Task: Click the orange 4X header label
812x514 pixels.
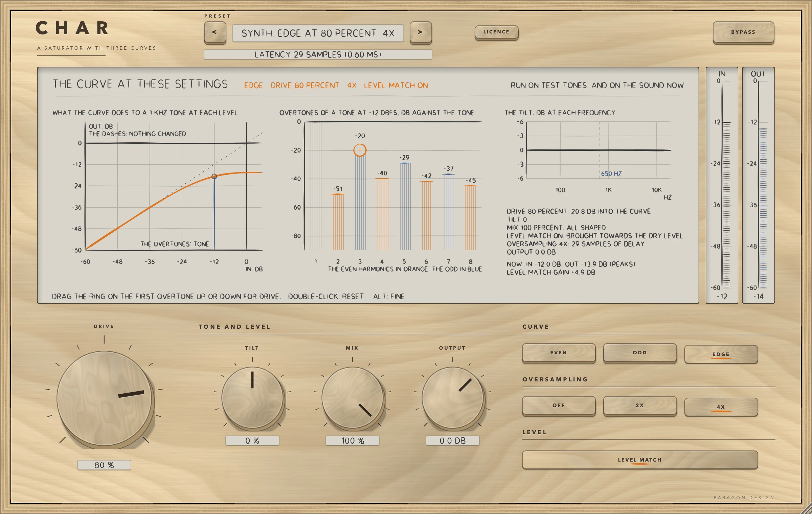Action: click(x=352, y=85)
